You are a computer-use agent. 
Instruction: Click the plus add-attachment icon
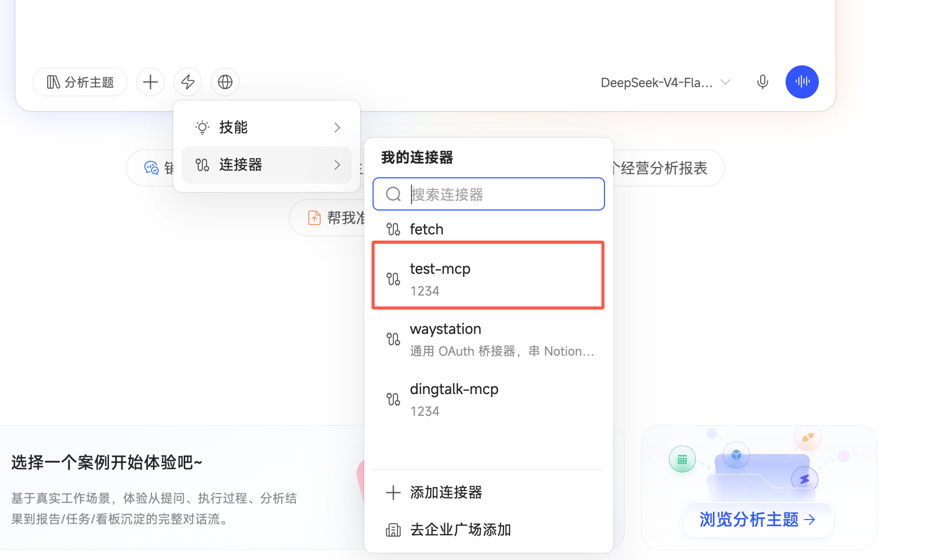[x=150, y=82]
